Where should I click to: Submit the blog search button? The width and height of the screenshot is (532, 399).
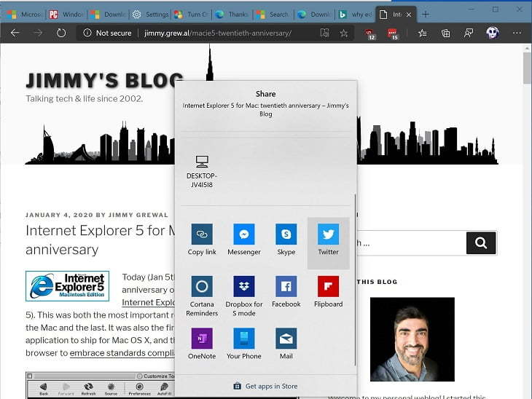pos(481,242)
